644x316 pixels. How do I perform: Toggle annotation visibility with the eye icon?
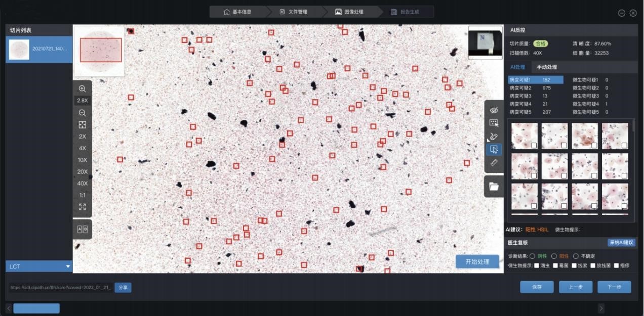[x=494, y=110]
